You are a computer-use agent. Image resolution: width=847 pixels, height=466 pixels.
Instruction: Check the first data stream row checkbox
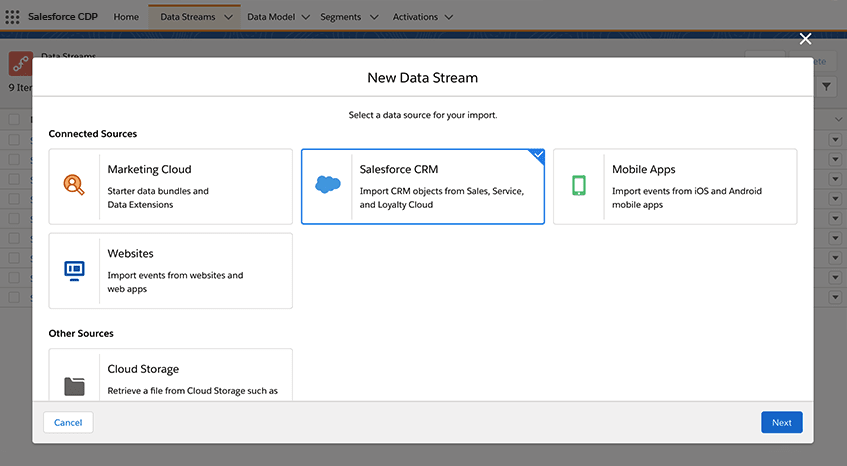tap(14, 139)
